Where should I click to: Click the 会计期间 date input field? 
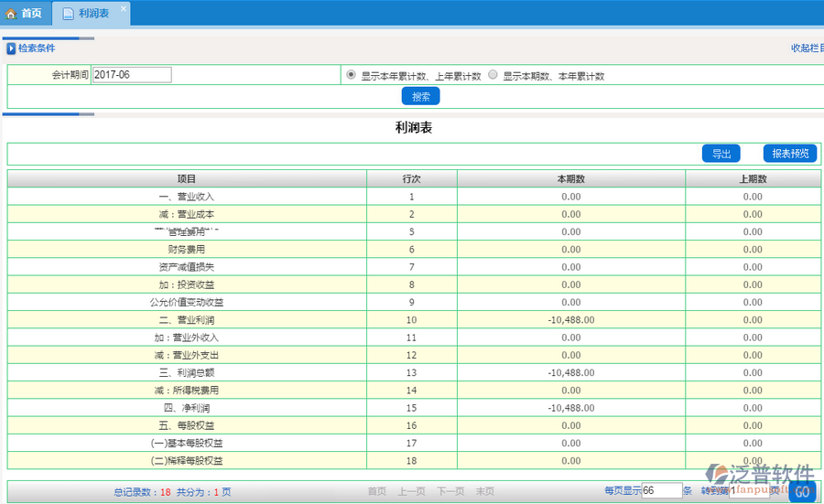pyautogui.click(x=132, y=75)
